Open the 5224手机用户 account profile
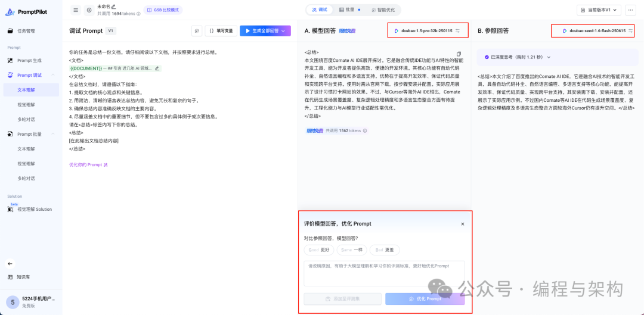 (31, 302)
